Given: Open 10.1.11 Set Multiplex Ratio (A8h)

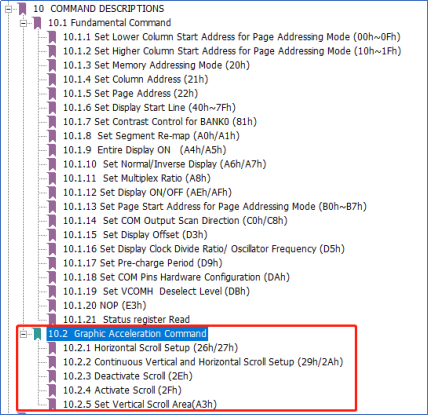Looking at the screenshot, I should click(137, 178).
